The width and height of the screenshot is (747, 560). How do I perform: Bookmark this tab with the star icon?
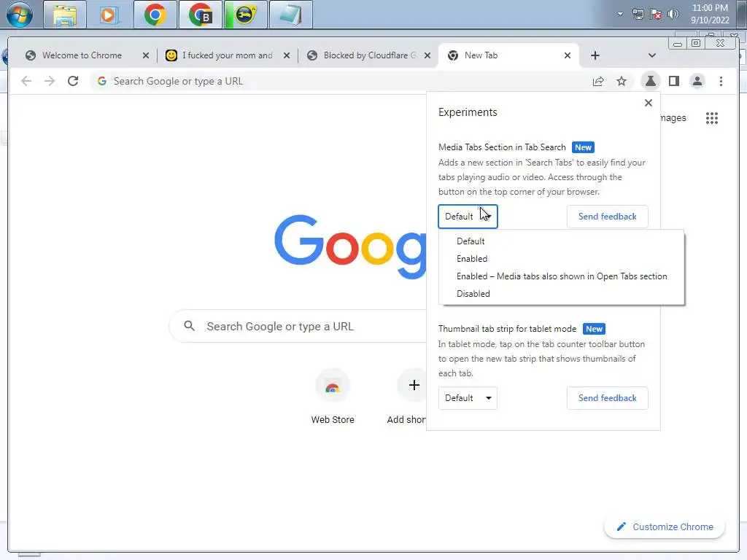(x=622, y=81)
